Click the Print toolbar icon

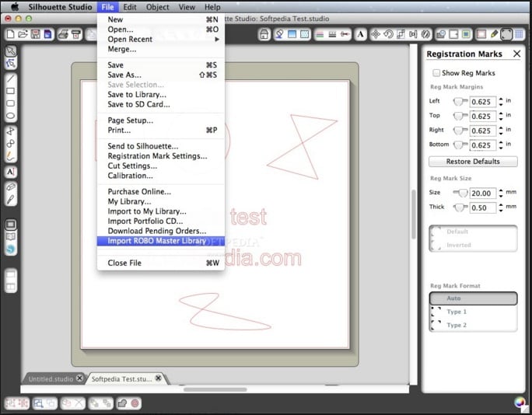pyautogui.click(x=63, y=34)
